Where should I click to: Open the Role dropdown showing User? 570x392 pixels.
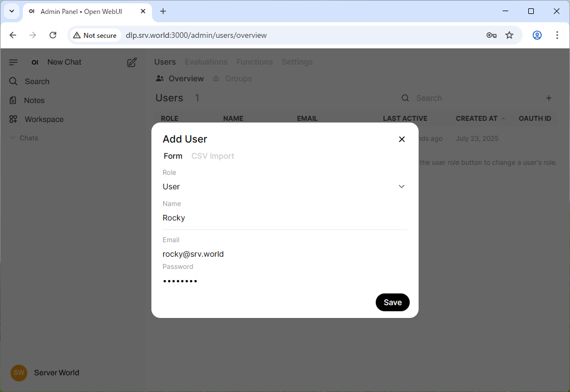pos(284,187)
